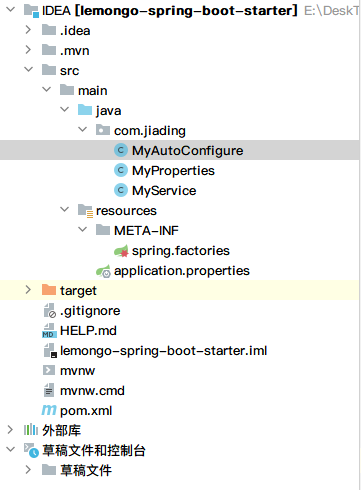Select the main folder name
The height and width of the screenshot is (490, 361).
pos(93,90)
